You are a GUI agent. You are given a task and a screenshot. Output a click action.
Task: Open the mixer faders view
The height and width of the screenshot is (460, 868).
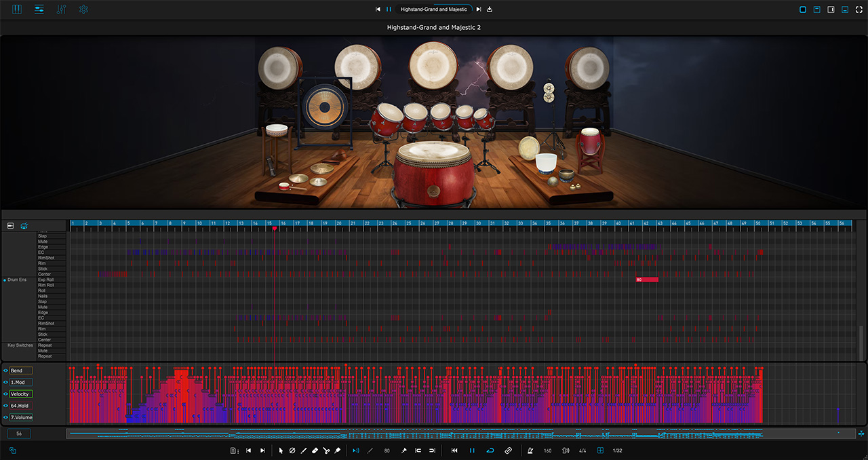61,9
